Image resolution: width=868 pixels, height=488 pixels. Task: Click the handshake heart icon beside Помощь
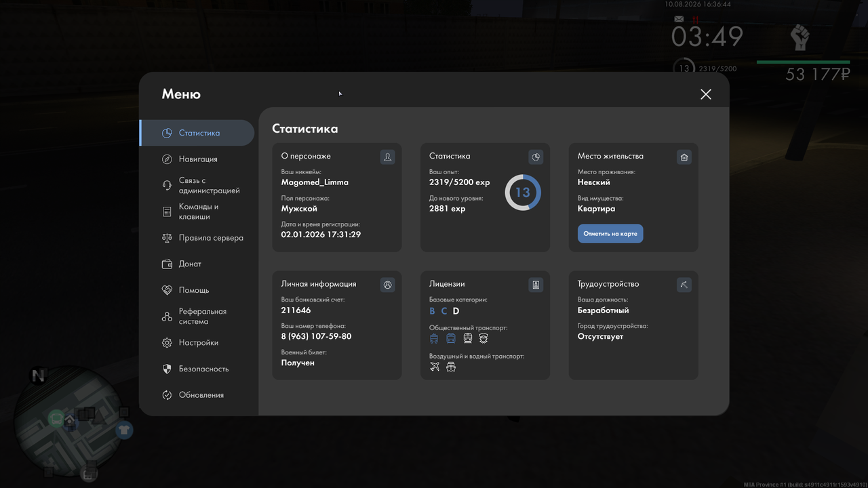(167, 290)
